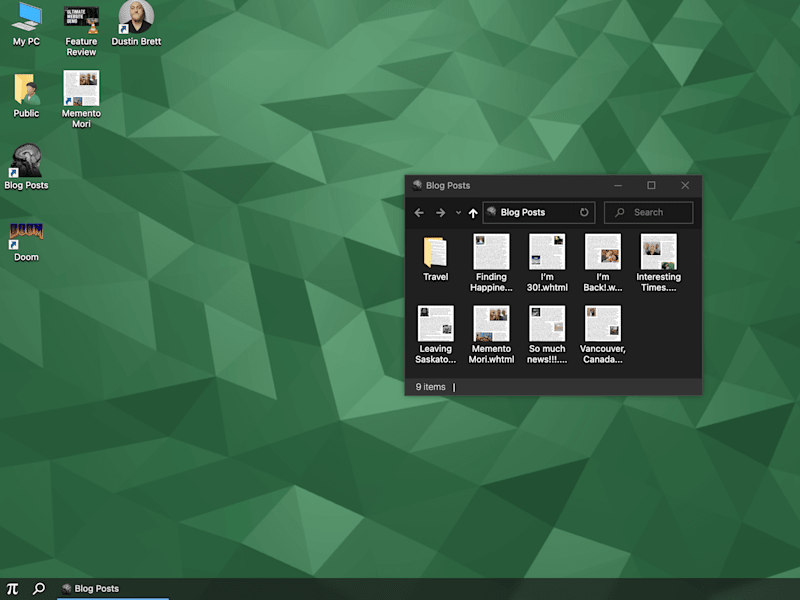Select the I'm Back!.w... file
The image size is (800, 600).
(x=603, y=263)
